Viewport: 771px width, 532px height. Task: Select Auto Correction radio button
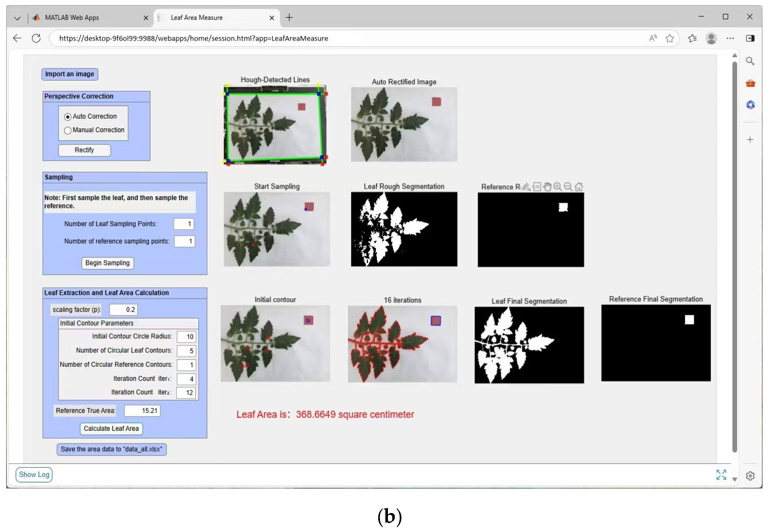click(x=68, y=117)
